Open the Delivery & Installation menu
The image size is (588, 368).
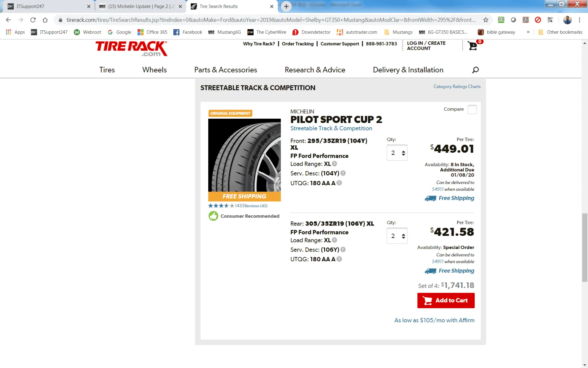coord(408,70)
